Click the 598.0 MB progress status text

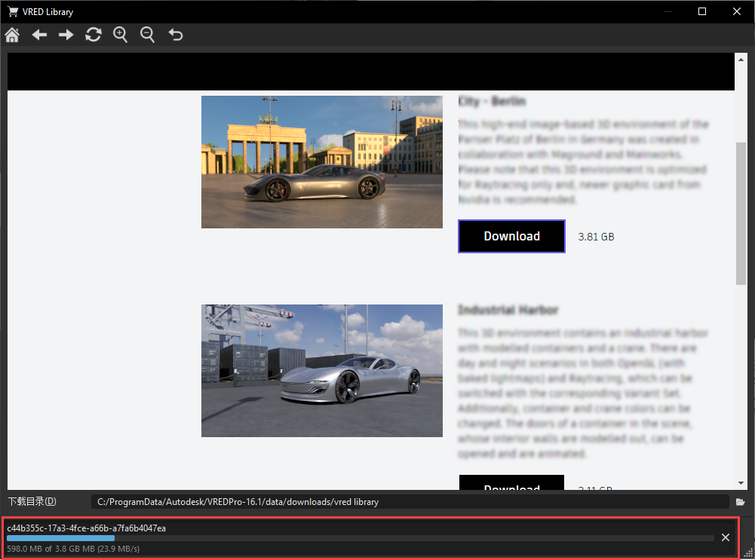[x=73, y=549]
